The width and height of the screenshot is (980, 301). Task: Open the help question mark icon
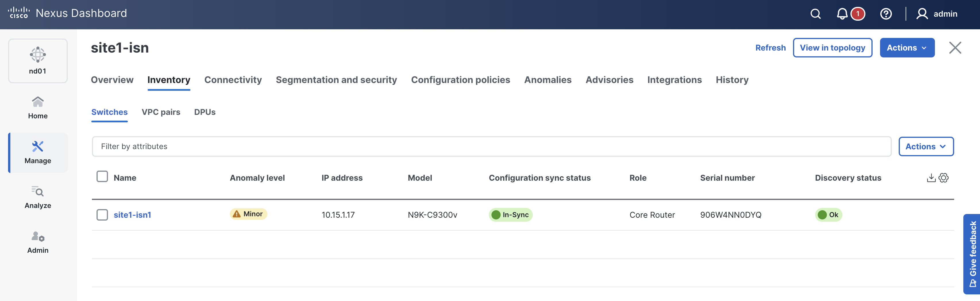pyautogui.click(x=886, y=14)
